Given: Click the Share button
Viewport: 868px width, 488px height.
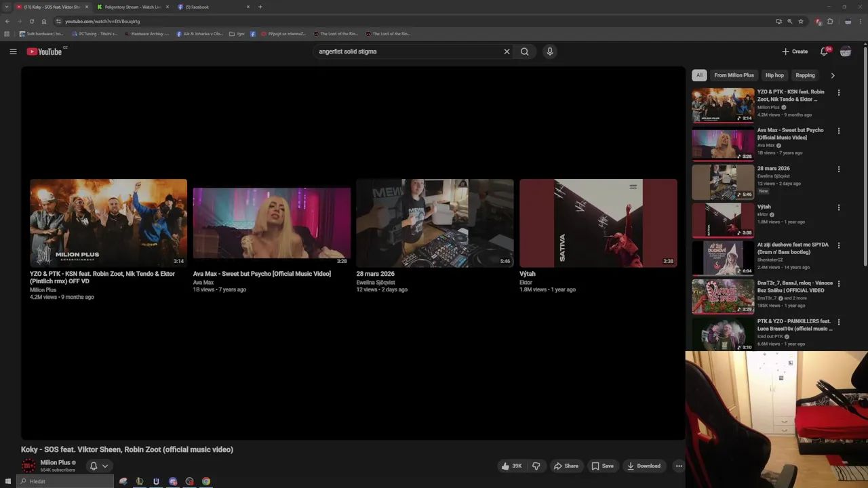Looking at the screenshot, I should click(566, 466).
